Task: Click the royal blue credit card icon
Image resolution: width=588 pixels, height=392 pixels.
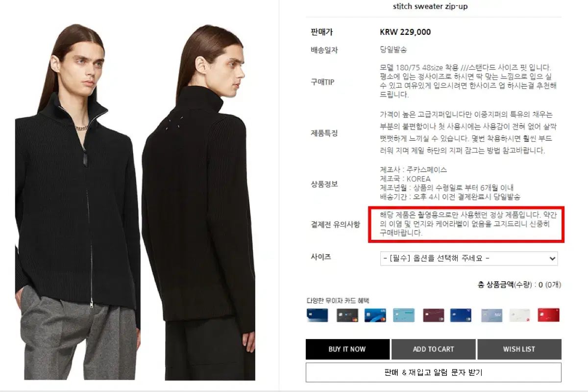Action: pyautogui.click(x=461, y=315)
